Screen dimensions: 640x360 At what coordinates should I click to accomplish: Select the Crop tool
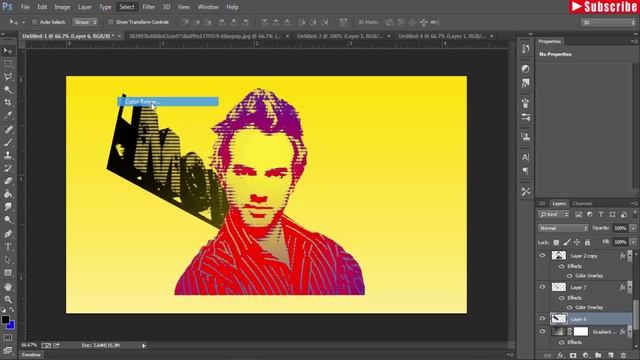[8, 102]
